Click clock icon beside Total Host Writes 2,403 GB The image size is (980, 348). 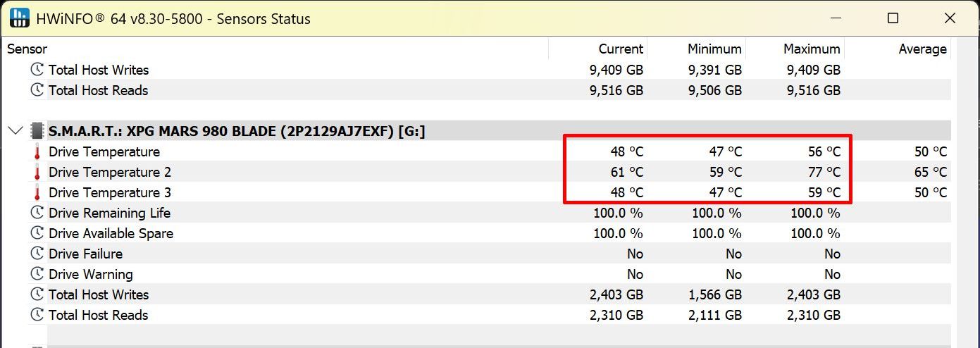37,294
